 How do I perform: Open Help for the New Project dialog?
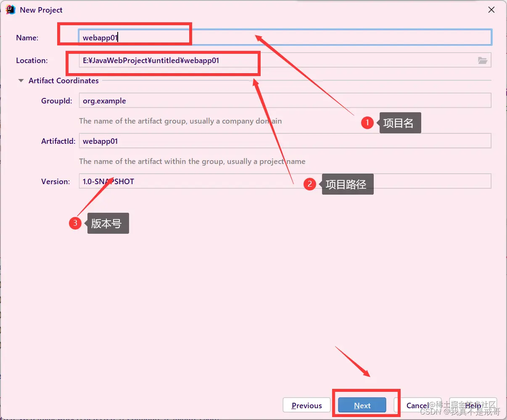point(473,405)
